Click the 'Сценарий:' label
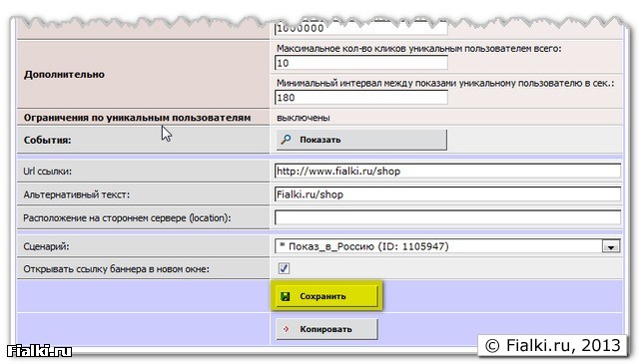The height and width of the screenshot is (364, 639). coord(46,246)
